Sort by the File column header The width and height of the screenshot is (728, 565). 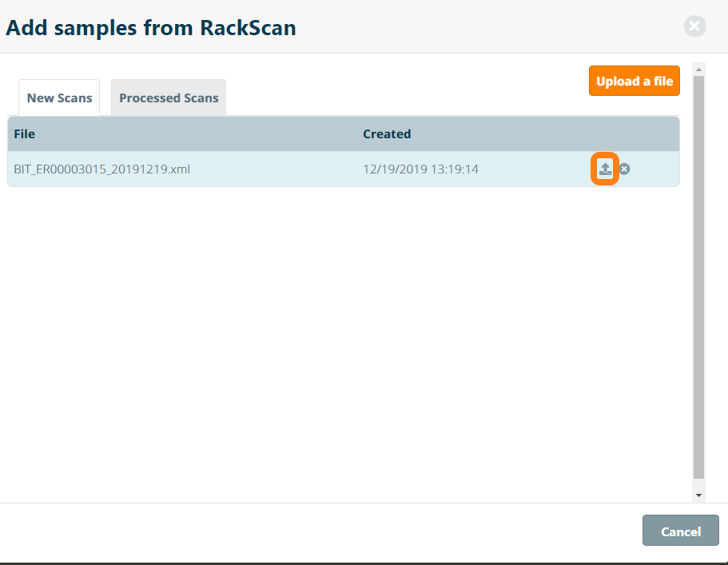point(25,134)
